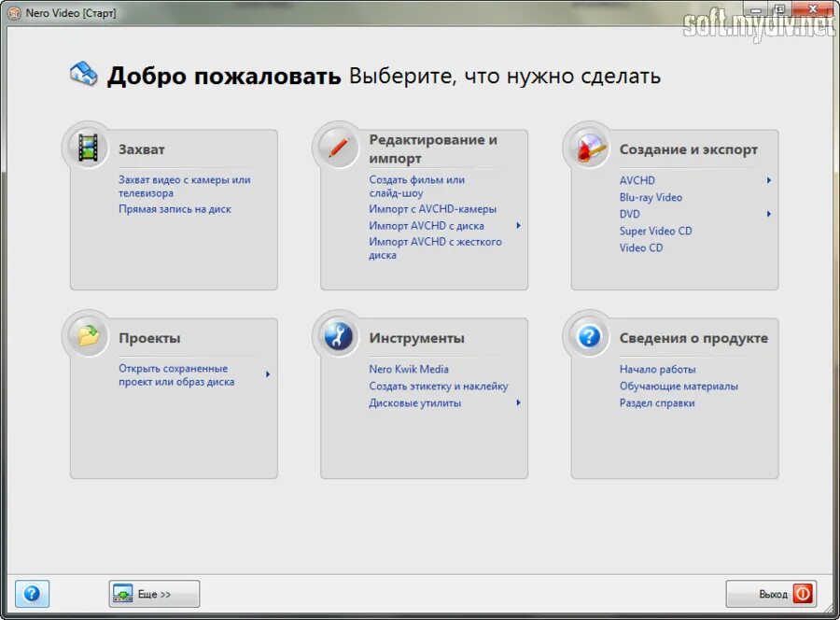840x620 pixels.
Task: Click the house icon next to Добро пожаловать
Action: tap(84, 74)
